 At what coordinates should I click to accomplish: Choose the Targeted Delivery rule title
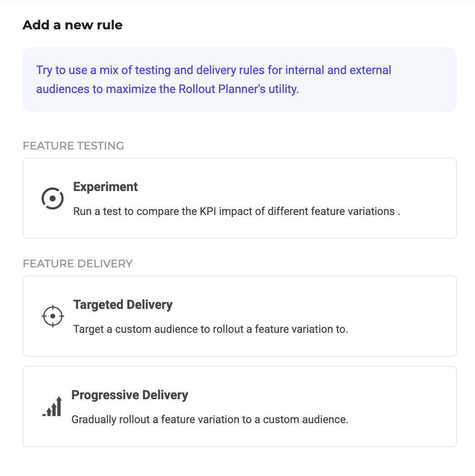123,304
